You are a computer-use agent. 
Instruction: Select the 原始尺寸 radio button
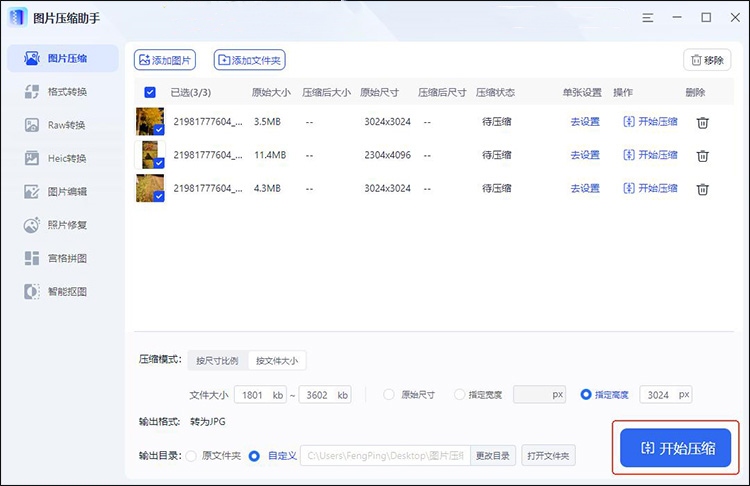point(389,395)
